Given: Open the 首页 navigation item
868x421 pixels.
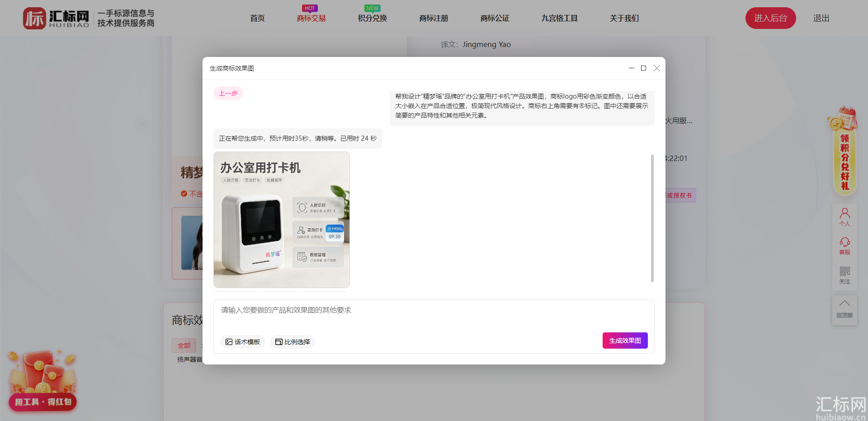Looking at the screenshot, I should coord(257,18).
